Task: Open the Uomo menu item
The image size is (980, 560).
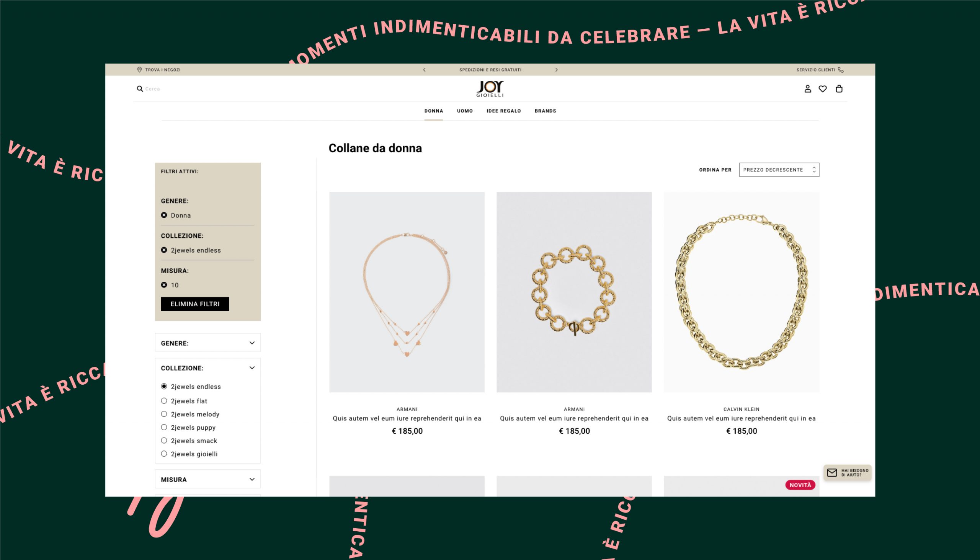Action: 465,111
